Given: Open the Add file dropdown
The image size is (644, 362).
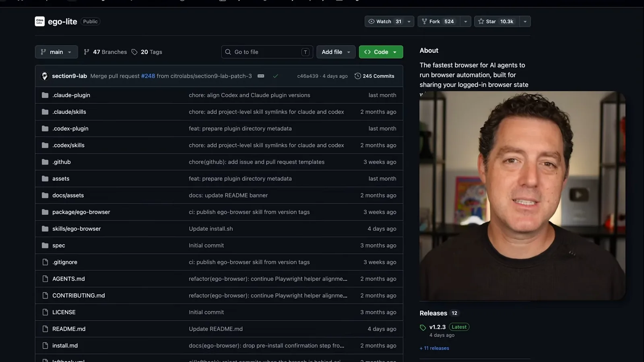Looking at the screenshot, I should coord(336,52).
